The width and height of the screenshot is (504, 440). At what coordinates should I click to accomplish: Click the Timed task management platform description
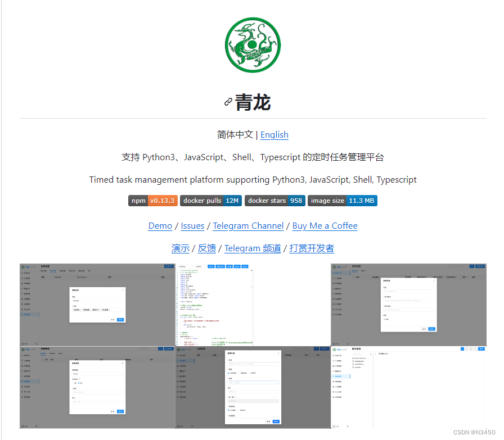pyautogui.click(x=253, y=179)
